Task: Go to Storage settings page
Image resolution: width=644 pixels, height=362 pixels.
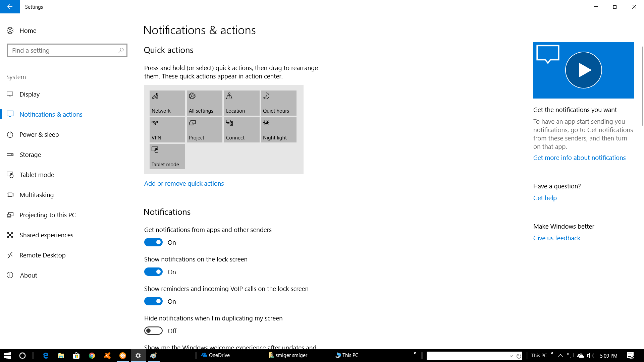Action: [x=30, y=155]
